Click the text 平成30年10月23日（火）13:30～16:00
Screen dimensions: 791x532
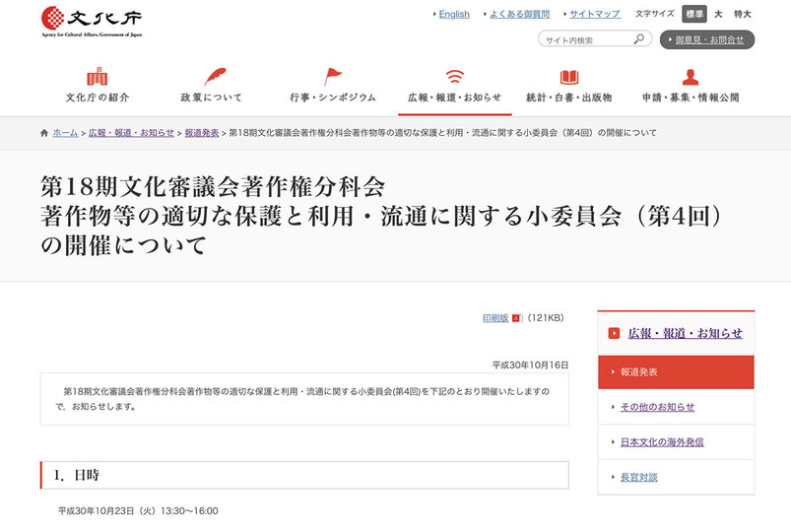[138, 510]
